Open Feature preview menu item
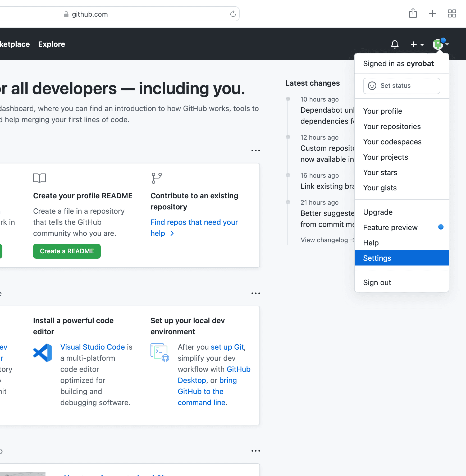The width and height of the screenshot is (466, 476). (401, 227)
